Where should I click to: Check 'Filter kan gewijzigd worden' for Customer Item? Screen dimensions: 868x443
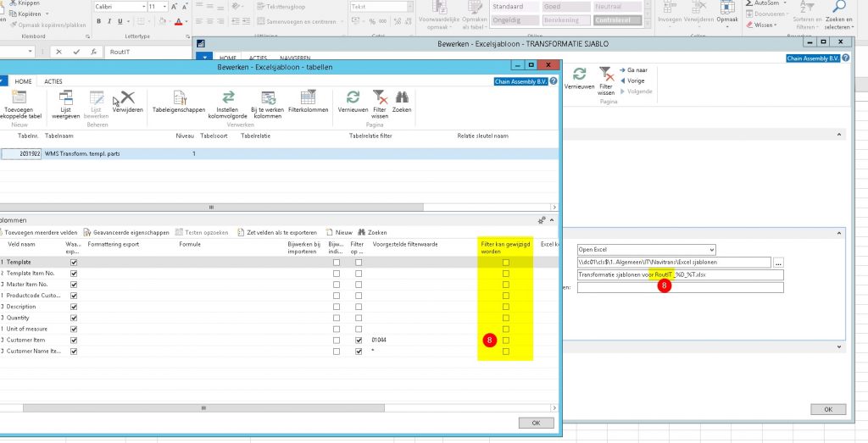pos(505,341)
